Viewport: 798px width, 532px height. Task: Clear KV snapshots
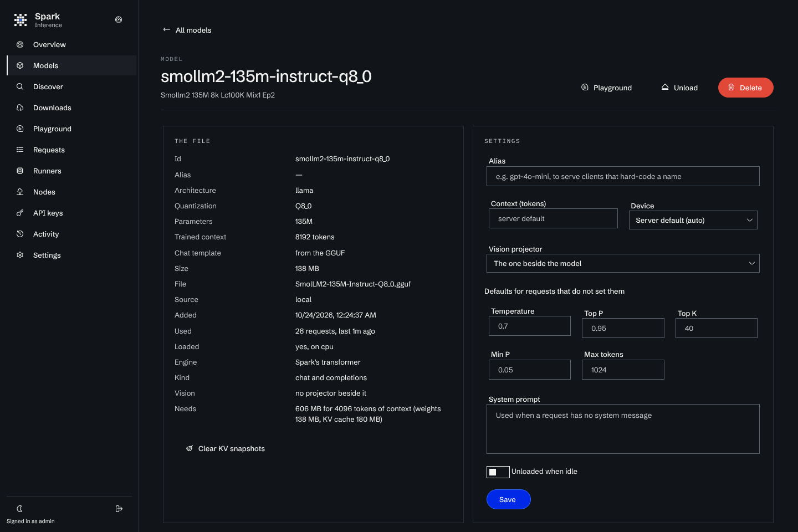(226, 448)
